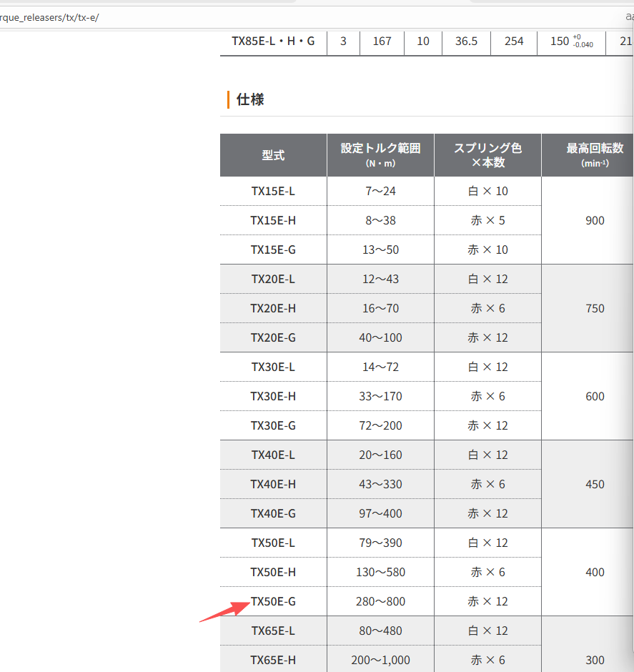Click the 36.5 dimension cell in top row
The image size is (634, 672).
[466, 41]
